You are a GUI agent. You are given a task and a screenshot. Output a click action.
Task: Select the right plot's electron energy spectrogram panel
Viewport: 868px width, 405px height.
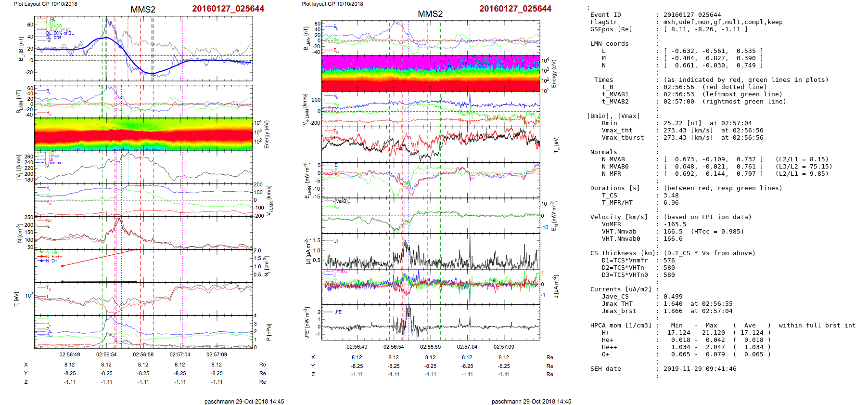pyautogui.click(x=431, y=73)
